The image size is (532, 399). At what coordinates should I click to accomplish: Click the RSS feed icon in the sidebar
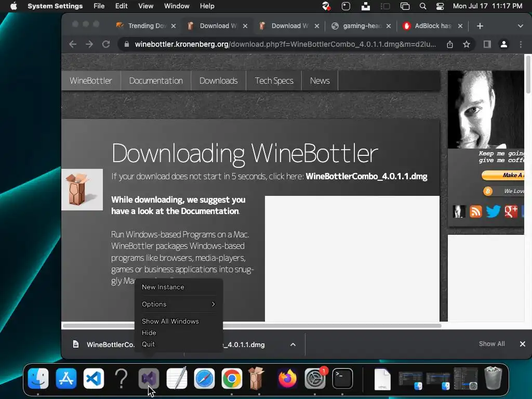(476, 211)
